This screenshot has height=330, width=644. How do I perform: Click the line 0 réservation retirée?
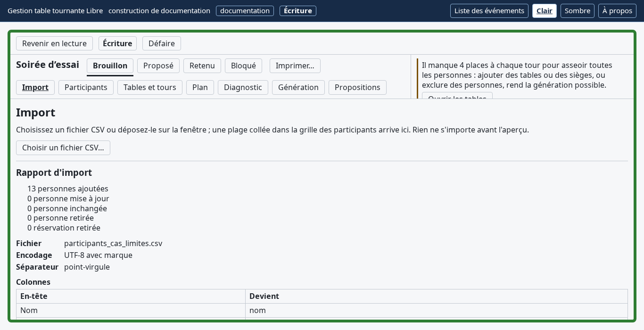64,228
